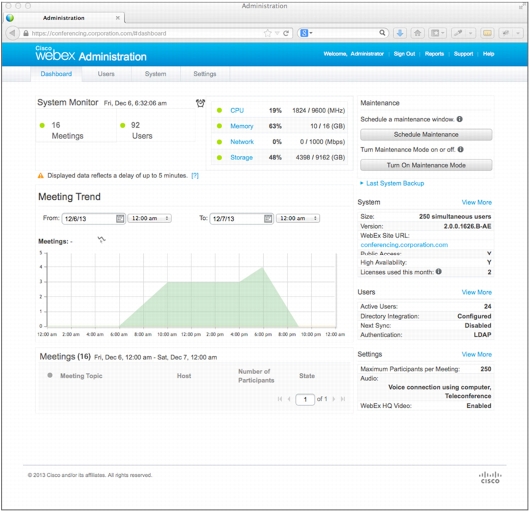Open the To date calendar picker icon
Screen dimensions: 530x513
(x=268, y=219)
